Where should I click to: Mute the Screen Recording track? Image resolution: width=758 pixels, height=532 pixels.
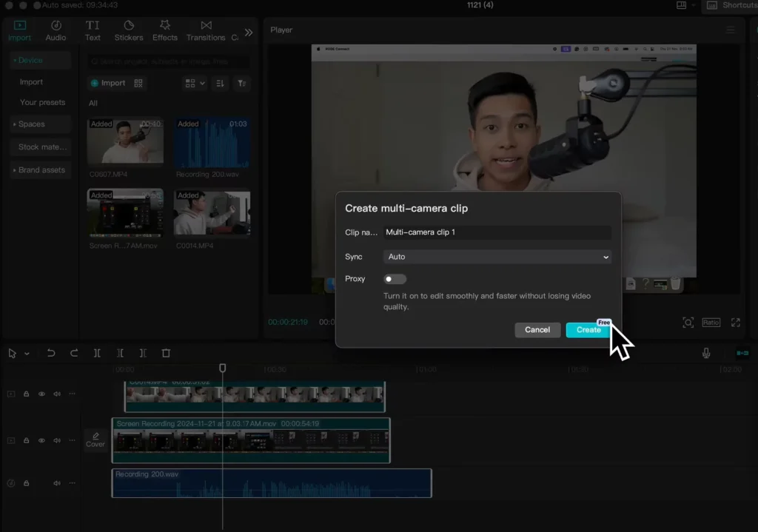57,441
